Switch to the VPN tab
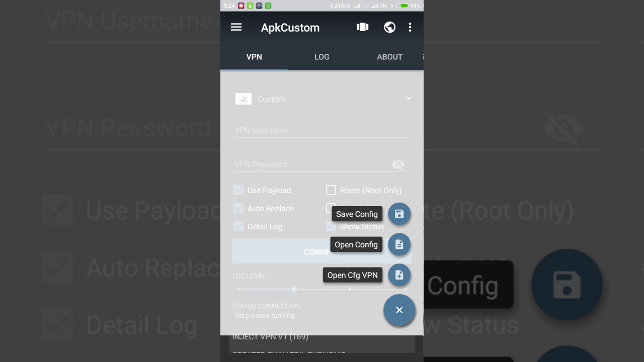Image resolution: width=644 pixels, height=362 pixels. 254,57
